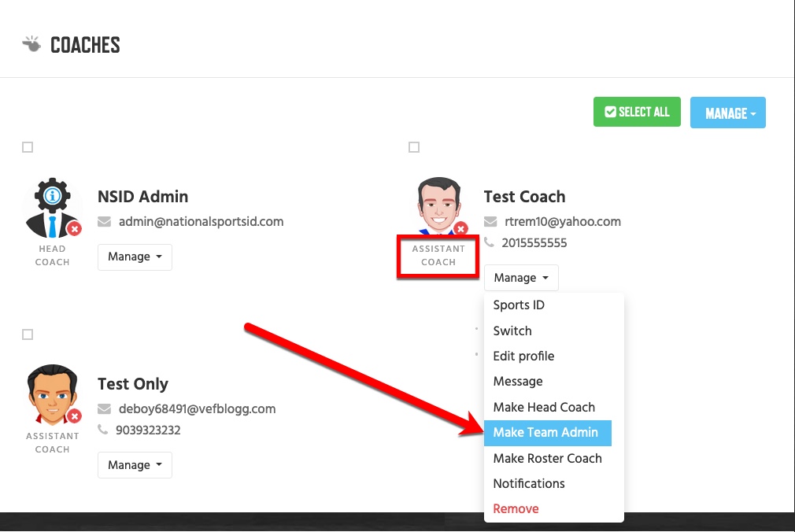
Task: Click envelope icon next to admin@nationalsportsid.com
Action: pyautogui.click(x=105, y=222)
